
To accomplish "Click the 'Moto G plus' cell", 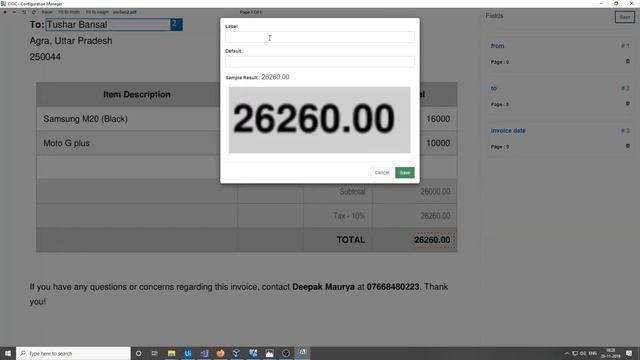I will 66,143.
